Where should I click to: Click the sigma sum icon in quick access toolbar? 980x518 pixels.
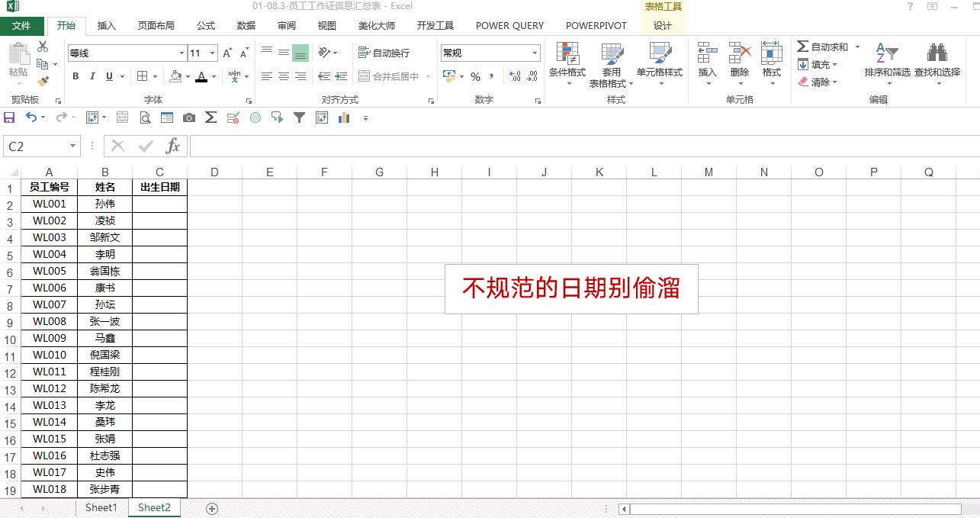[x=210, y=117]
